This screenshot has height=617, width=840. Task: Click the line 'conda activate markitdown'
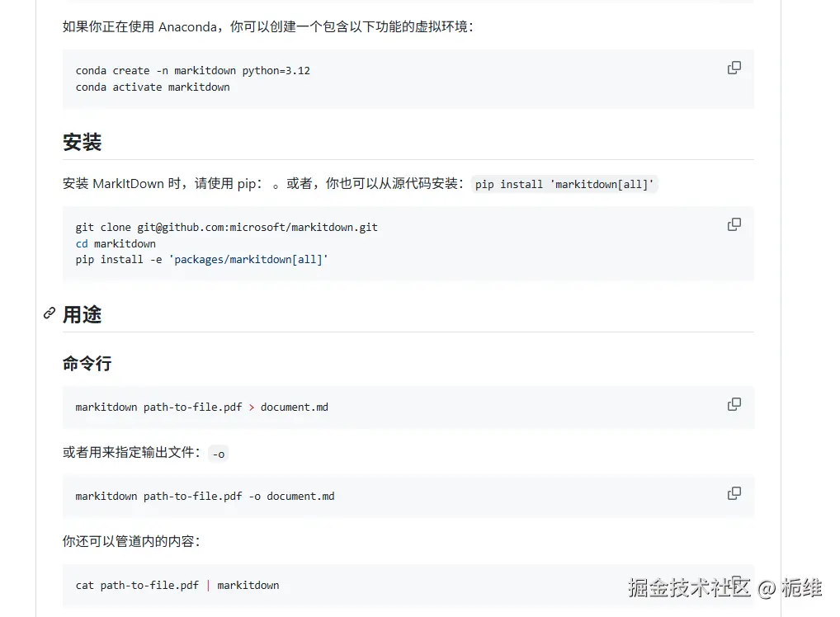tap(153, 87)
